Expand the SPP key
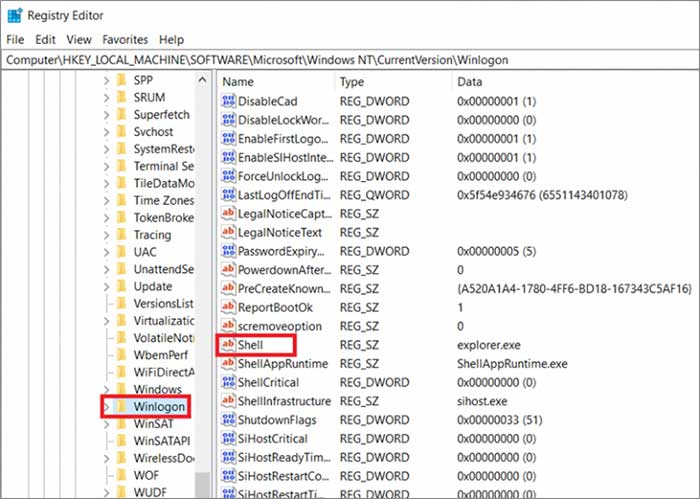Viewport: 700px width, 499px height. coord(106,81)
